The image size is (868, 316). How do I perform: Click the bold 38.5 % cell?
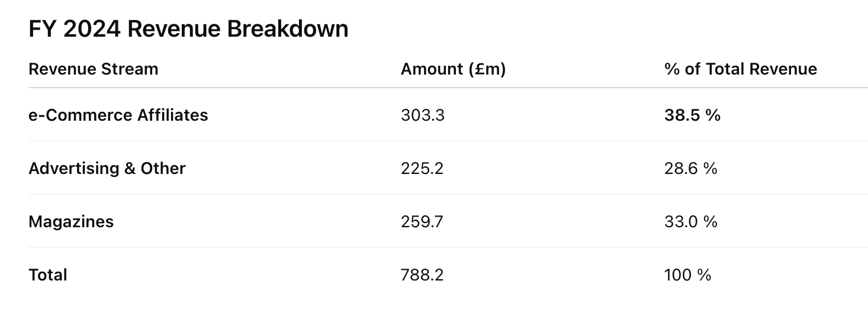[692, 115]
